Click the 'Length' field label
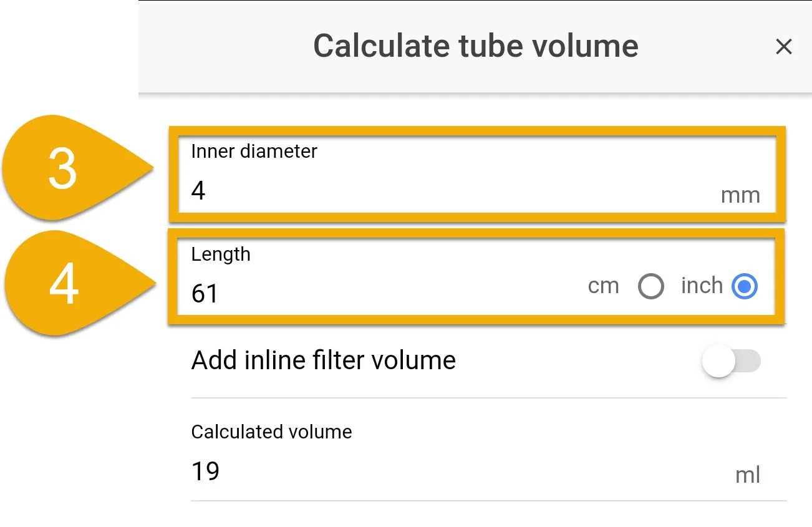Viewport: 812px width, 527px height. (221, 255)
